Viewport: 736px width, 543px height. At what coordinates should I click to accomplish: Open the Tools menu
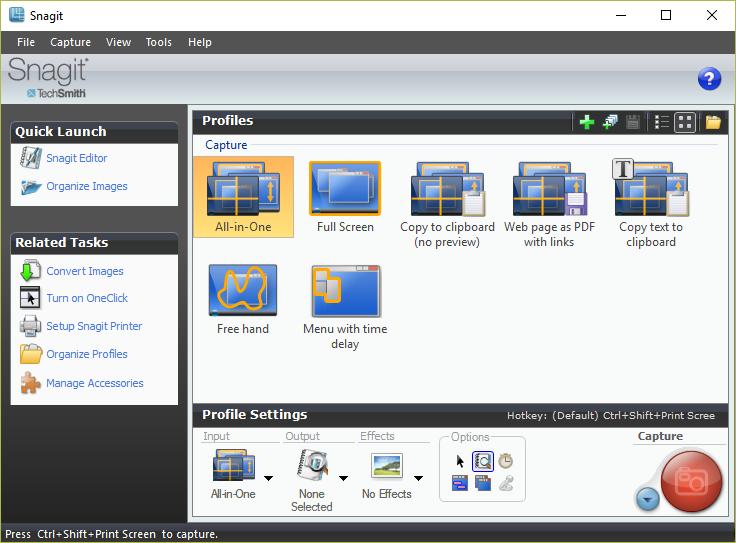159,42
